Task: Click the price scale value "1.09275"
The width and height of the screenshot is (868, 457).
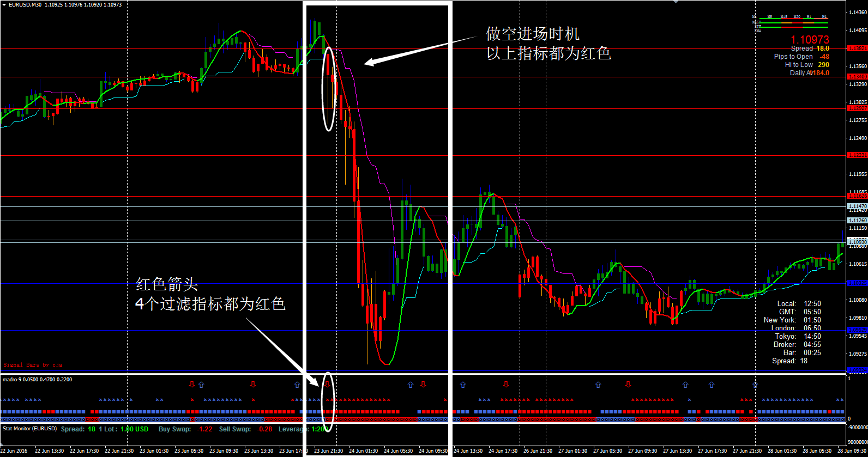Action: pos(857,354)
